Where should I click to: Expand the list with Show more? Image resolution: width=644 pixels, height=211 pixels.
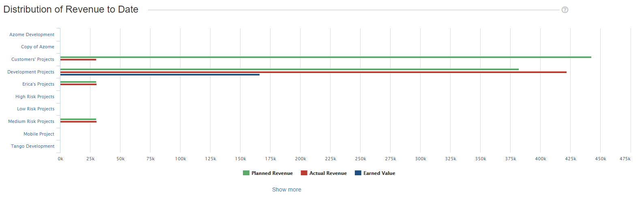pyautogui.click(x=286, y=189)
